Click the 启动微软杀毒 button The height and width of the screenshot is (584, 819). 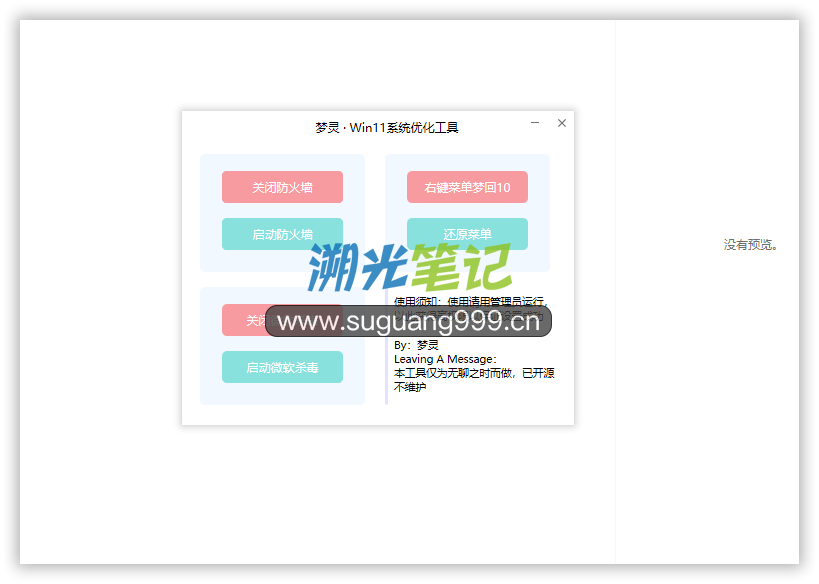click(x=282, y=367)
